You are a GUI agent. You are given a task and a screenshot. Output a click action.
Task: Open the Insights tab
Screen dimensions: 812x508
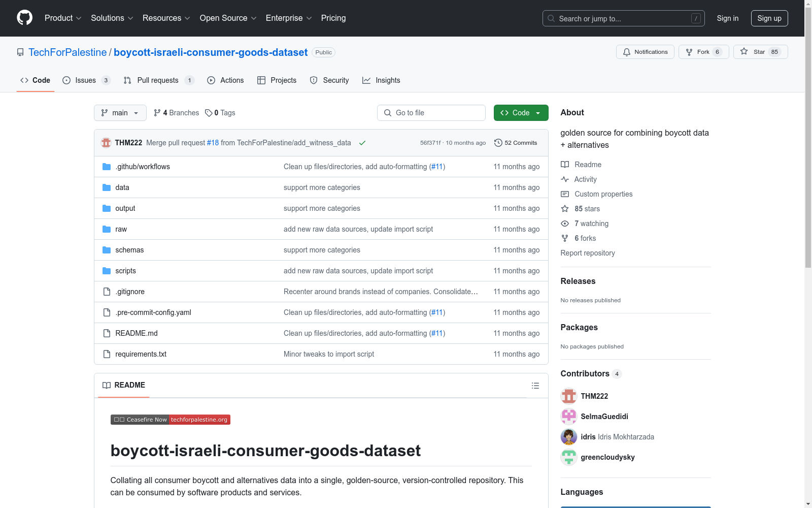click(381, 80)
